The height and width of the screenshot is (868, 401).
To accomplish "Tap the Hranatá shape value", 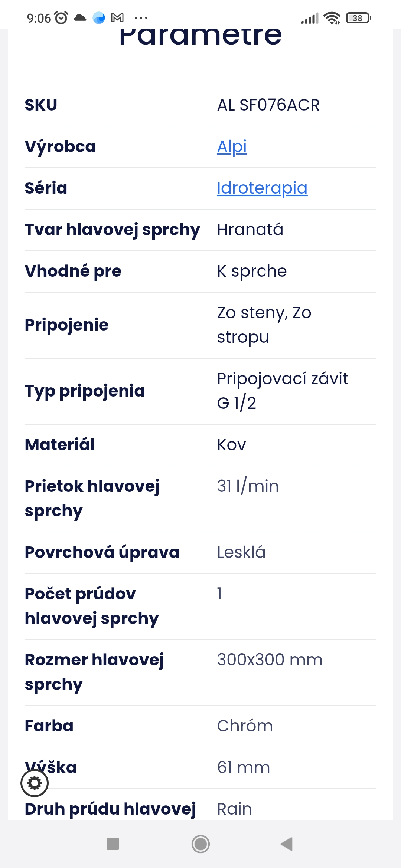I will 250,230.
